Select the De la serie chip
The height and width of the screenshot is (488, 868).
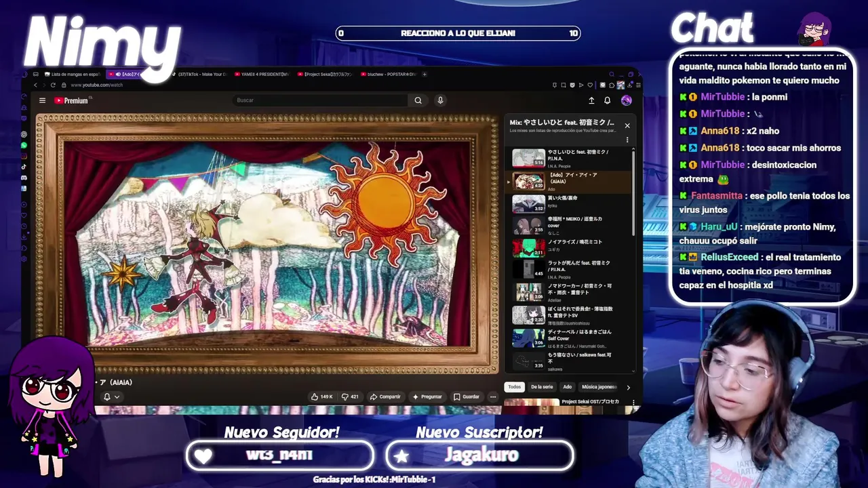click(542, 387)
